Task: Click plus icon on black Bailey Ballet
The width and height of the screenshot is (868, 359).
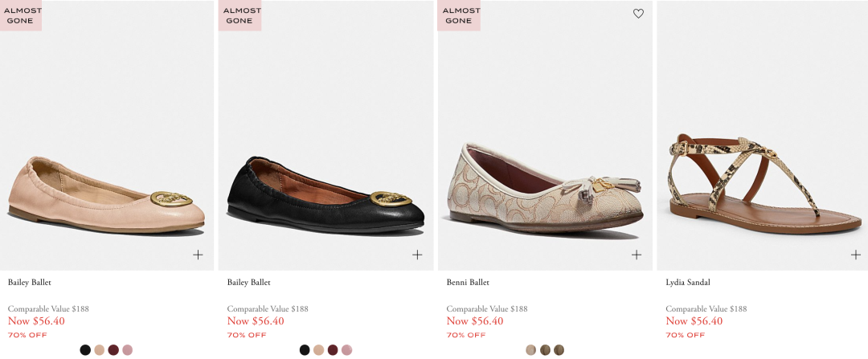Action: 417,255
